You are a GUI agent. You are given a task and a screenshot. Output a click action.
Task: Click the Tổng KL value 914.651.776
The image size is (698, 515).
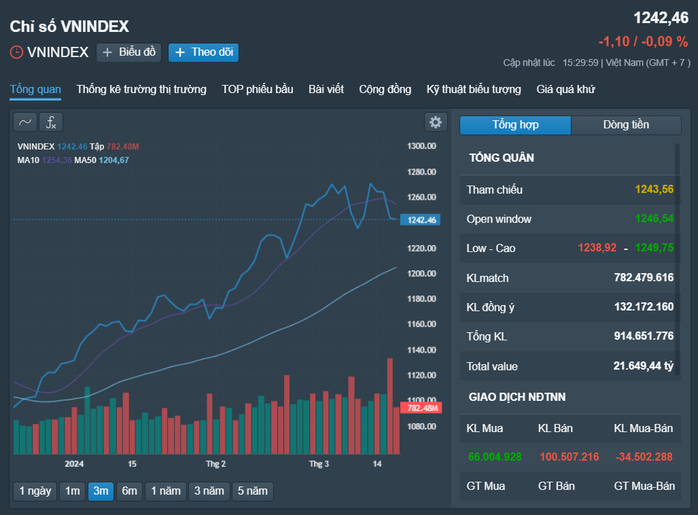644,336
